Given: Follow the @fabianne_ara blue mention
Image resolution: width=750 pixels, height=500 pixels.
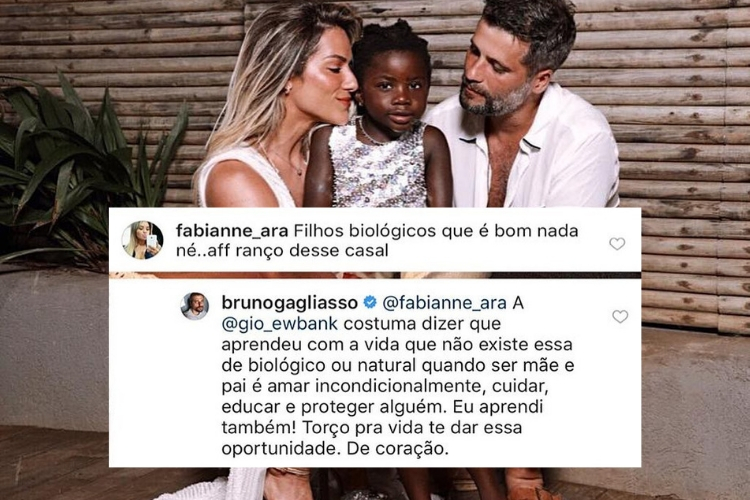Looking at the screenshot, I should tap(443, 303).
